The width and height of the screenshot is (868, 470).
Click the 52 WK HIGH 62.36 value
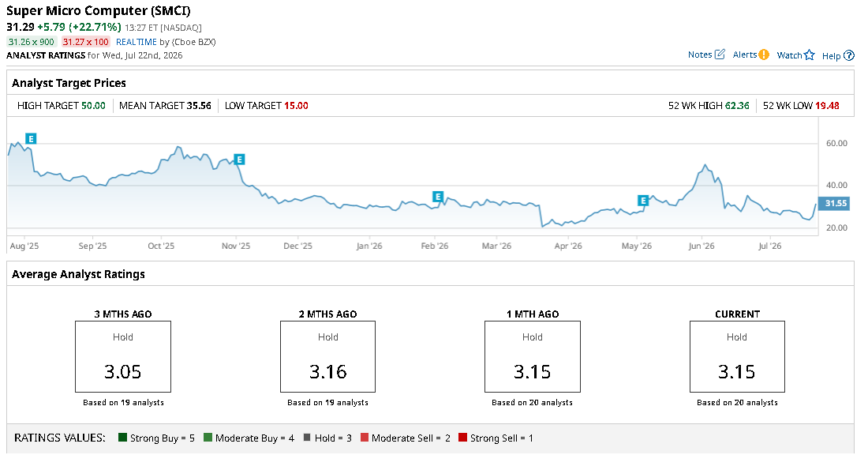[737, 105]
